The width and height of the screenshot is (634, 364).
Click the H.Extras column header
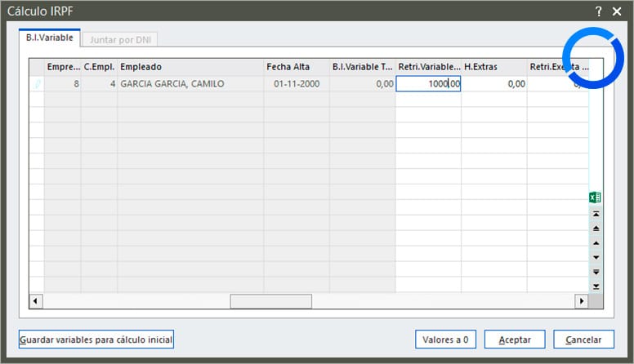494,67
